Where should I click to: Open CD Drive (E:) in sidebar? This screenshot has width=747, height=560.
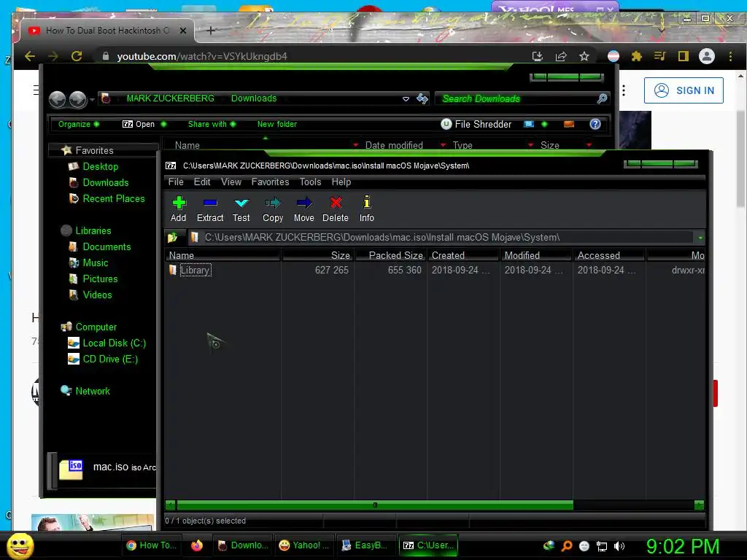point(110,359)
